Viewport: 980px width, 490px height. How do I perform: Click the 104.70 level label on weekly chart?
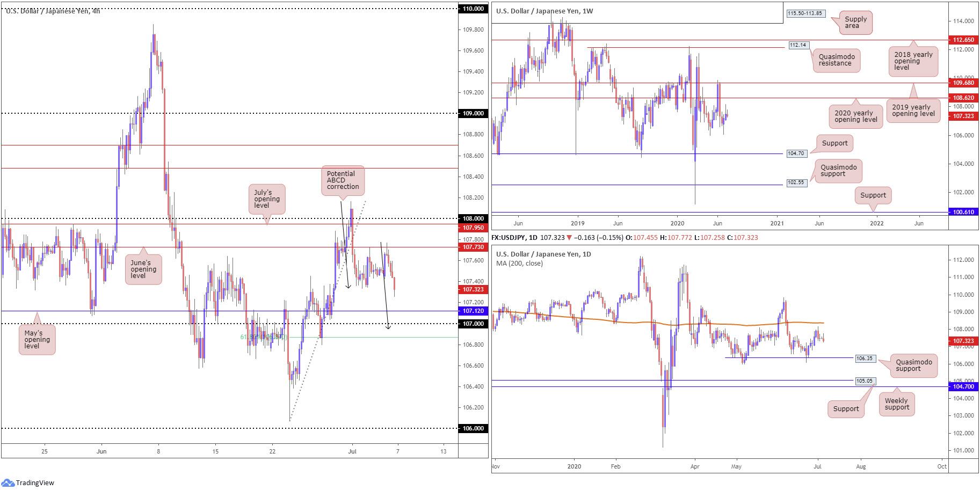tap(796, 153)
